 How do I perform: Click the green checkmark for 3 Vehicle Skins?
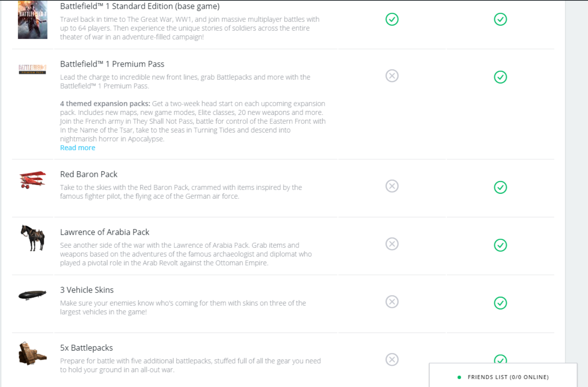500,303
